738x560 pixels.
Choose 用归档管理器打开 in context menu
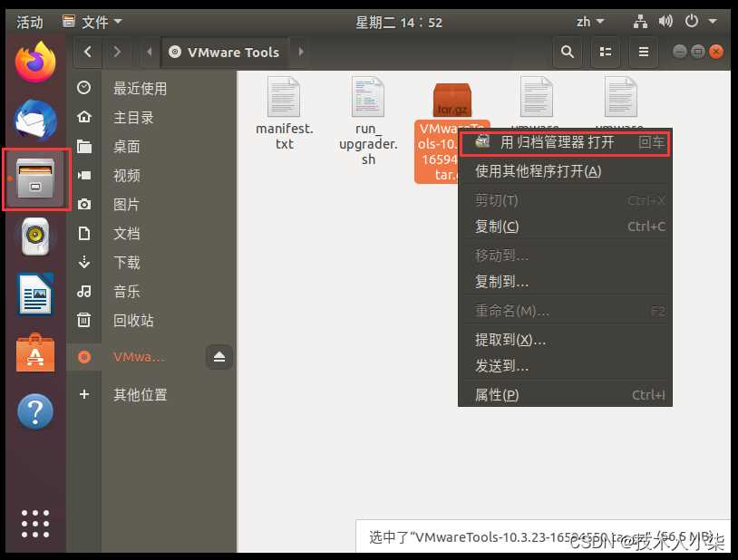565,142
